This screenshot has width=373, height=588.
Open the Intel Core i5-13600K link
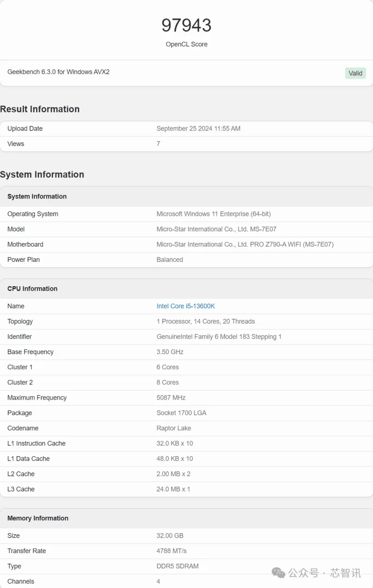pyautogui.click(x=186, y=306)
